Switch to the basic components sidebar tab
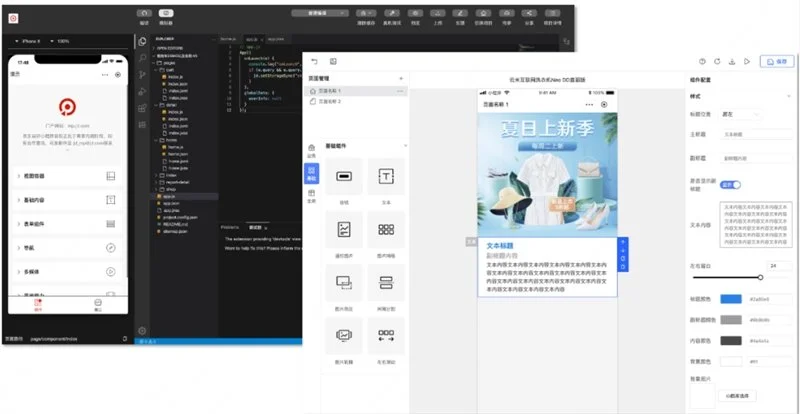The height and width of the screenshot is (414, 800). tap(311, 172)
